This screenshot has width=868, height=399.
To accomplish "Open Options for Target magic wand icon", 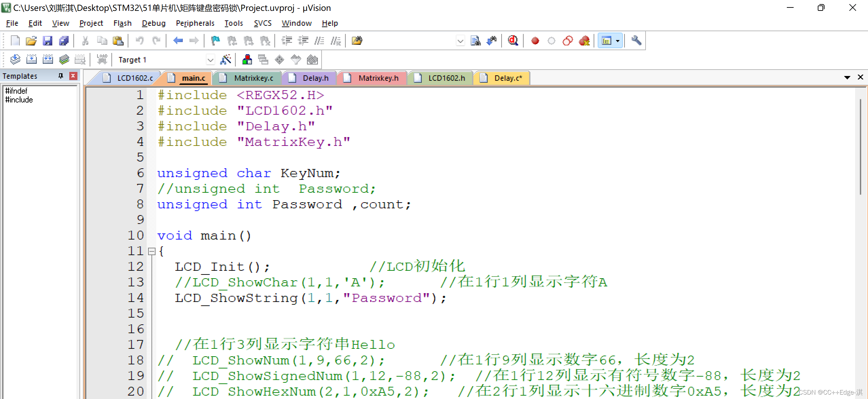I will point(225,60).
